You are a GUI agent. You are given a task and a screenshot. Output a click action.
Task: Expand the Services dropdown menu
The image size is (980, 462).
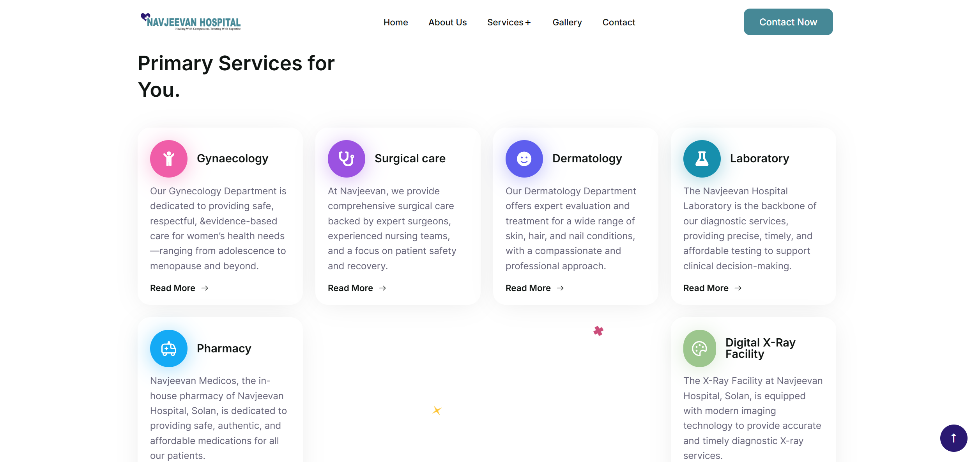tap(509, 23)
